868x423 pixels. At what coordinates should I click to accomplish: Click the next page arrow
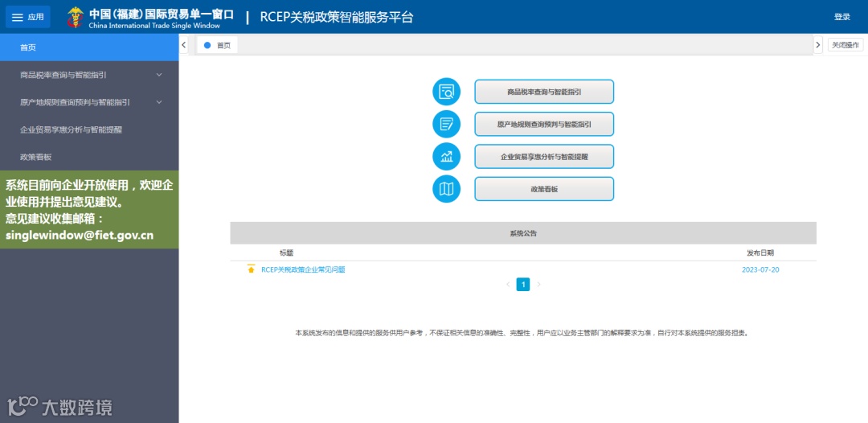click(538, 285)
